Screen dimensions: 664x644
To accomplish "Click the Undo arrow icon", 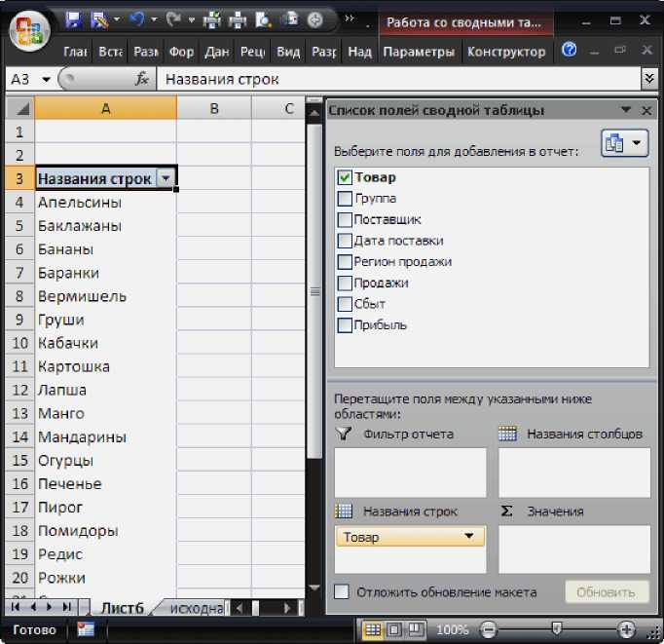I will point(136,19).
